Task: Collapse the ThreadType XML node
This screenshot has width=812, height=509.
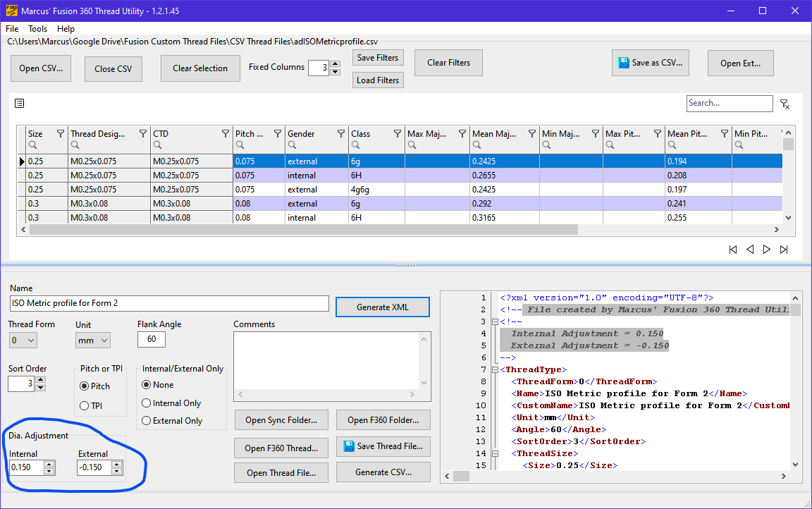Action: pyautogui.click(x=495, y=369)
